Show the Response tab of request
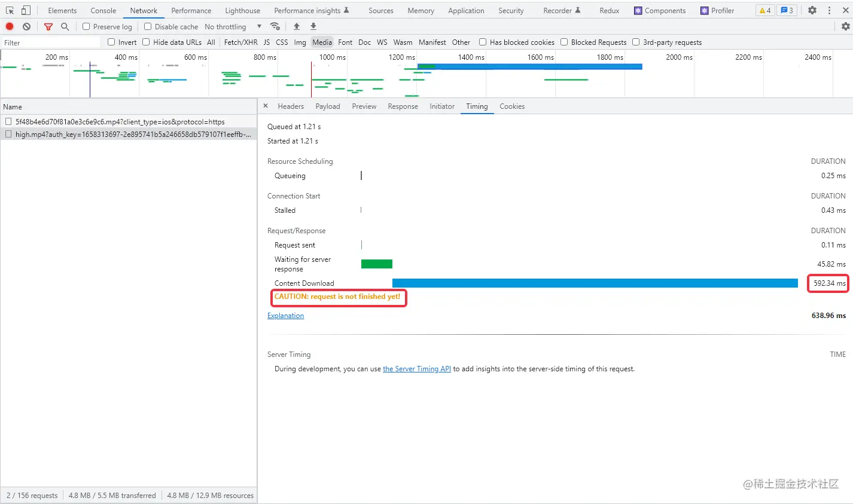The height and width of the screenshot is (504, 853). coord(403,106)
